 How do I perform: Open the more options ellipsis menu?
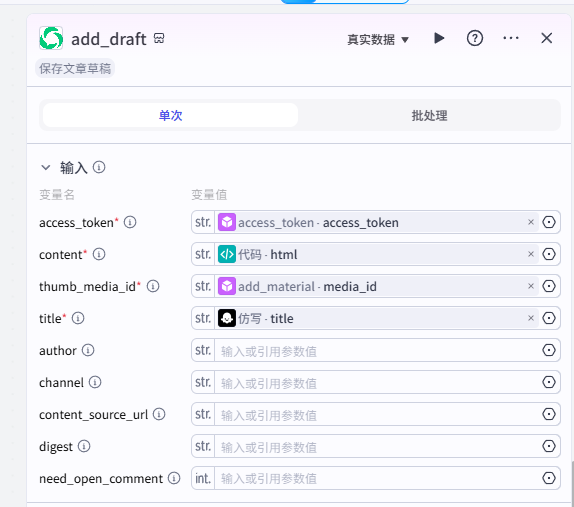pos(511,38)
